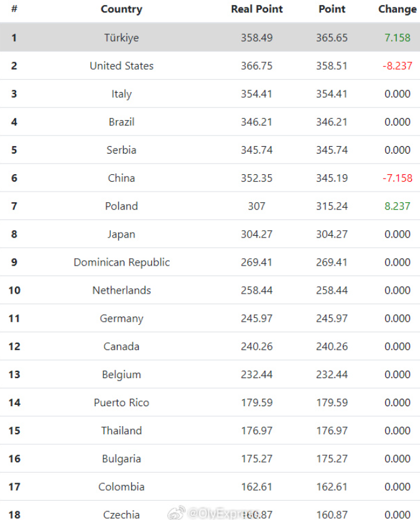The height and width of the screenshot is (520, 420).
Task: Sort by the Real Point column header
Action: (x=256, y=9)
